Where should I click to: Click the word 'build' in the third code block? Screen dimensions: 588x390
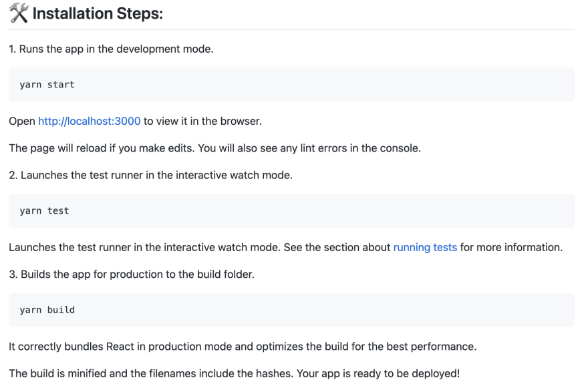tap(61, 310)
